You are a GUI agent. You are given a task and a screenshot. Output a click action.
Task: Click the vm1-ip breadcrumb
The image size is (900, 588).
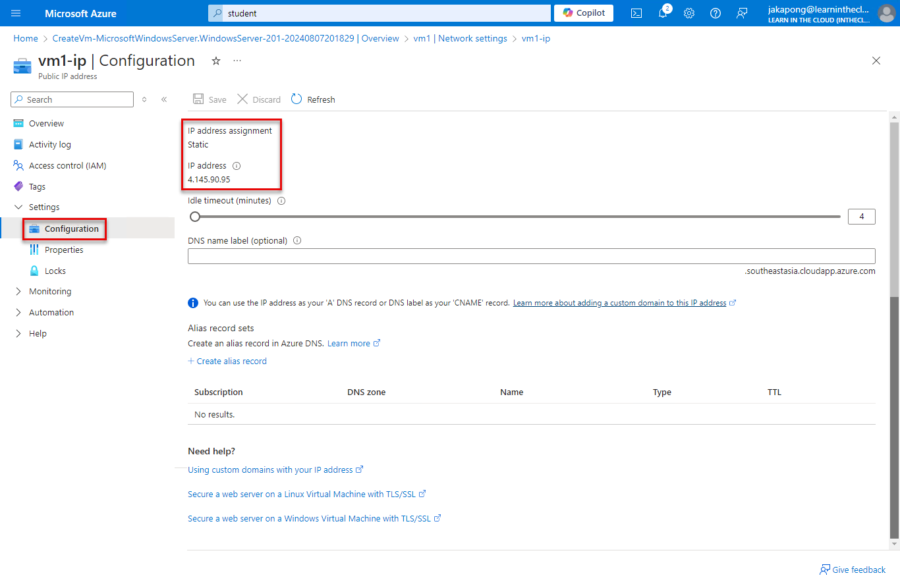click(536, 39)
